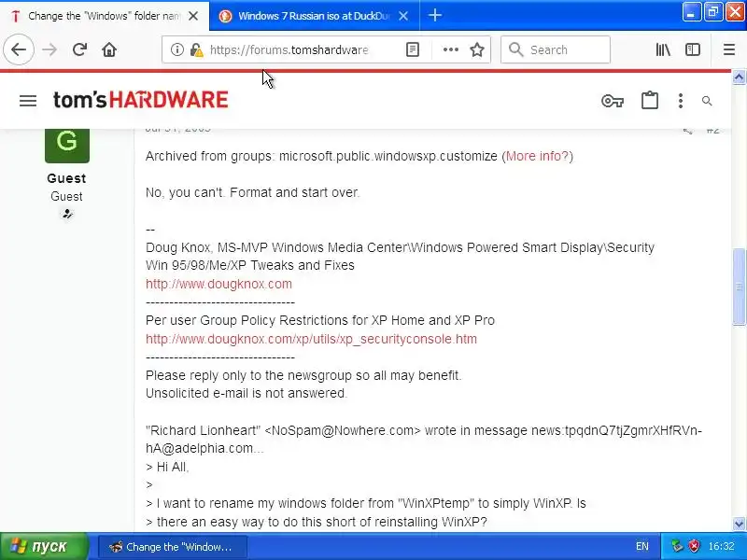Switch the EN keyboard language indicator
Viewport: 747px width, 560px height.
pos(642,546)
